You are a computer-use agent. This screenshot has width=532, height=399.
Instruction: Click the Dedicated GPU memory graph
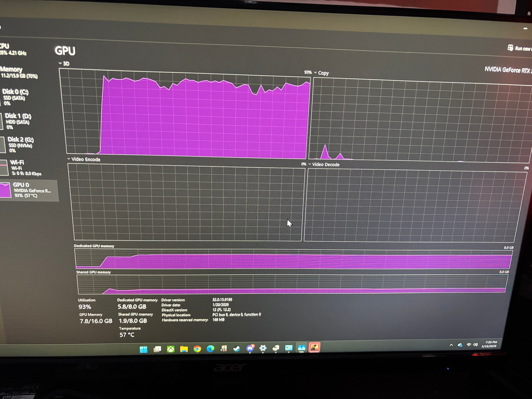point(294,259)
